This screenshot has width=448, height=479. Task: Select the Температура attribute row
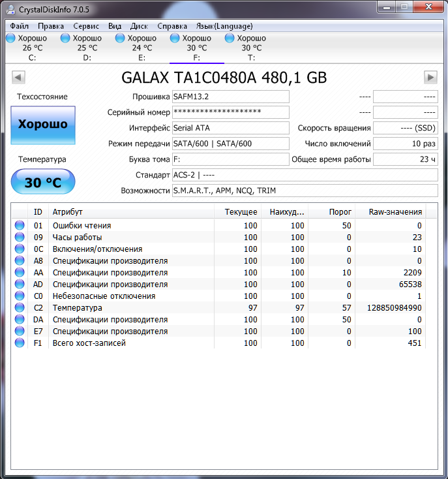218,307
